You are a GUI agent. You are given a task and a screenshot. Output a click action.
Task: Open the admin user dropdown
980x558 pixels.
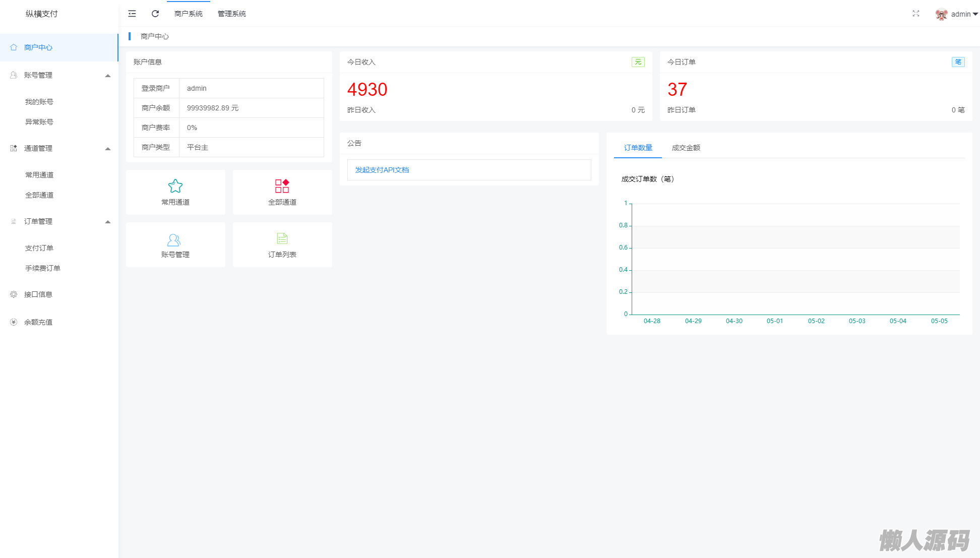[963, 14]
